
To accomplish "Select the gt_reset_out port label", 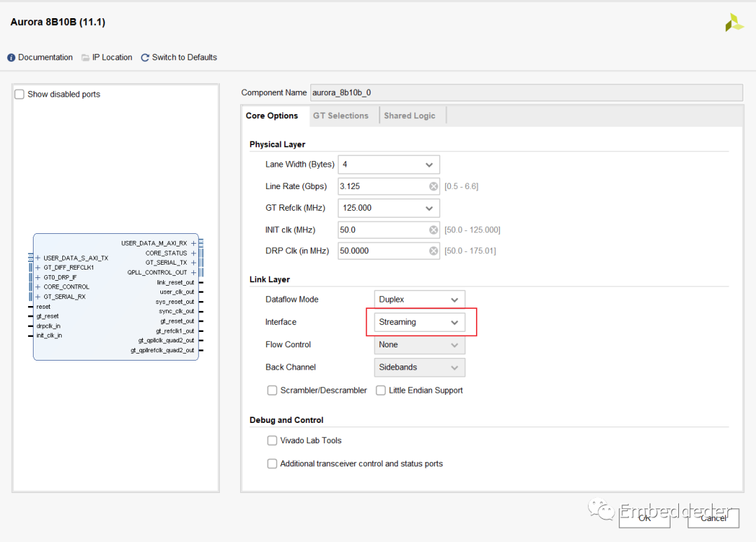I will [x=177, y=321].
